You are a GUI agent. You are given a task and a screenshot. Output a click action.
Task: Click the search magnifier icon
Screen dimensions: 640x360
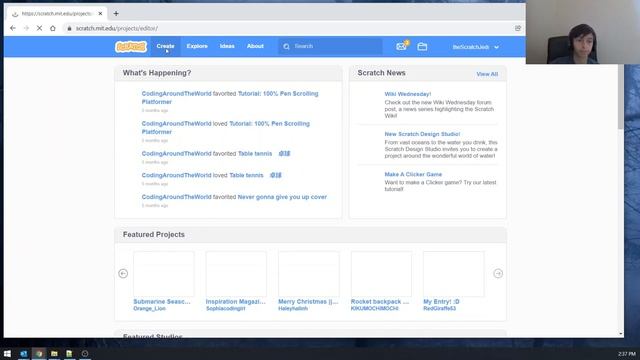[287, 47]
